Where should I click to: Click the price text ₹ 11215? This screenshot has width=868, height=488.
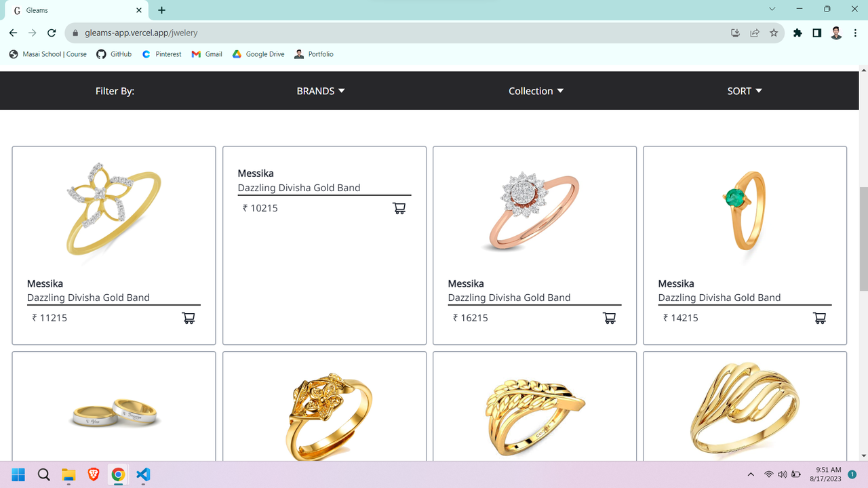[x=50, y=318]
